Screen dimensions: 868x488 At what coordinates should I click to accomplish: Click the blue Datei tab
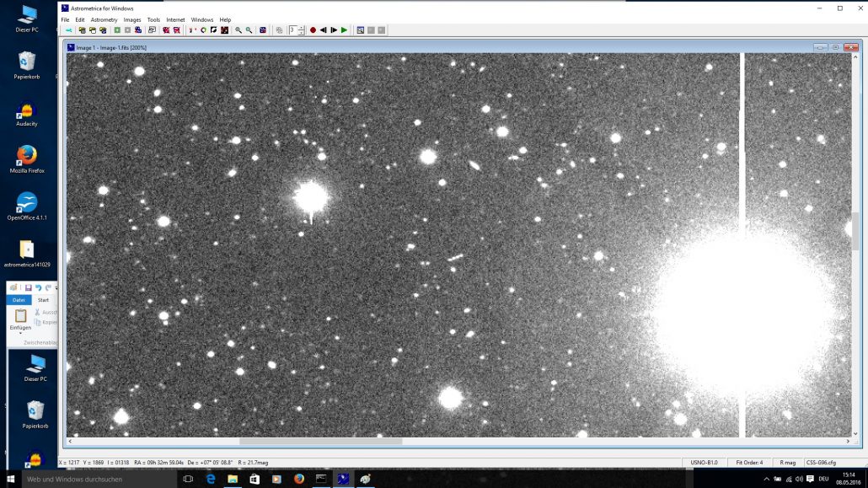19,300
